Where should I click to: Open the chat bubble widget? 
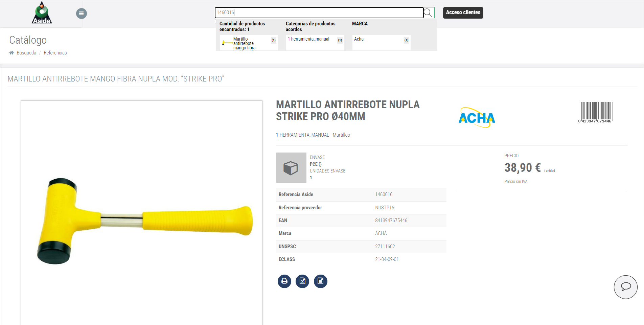coord(625,287)
